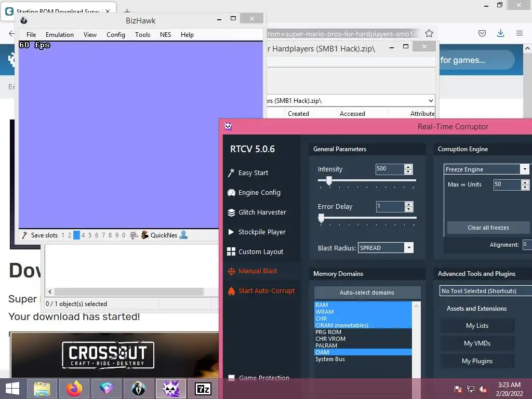532x399 pixels.
Task: Switch to BizHawk taskbar icon
Action: [138, 389]
